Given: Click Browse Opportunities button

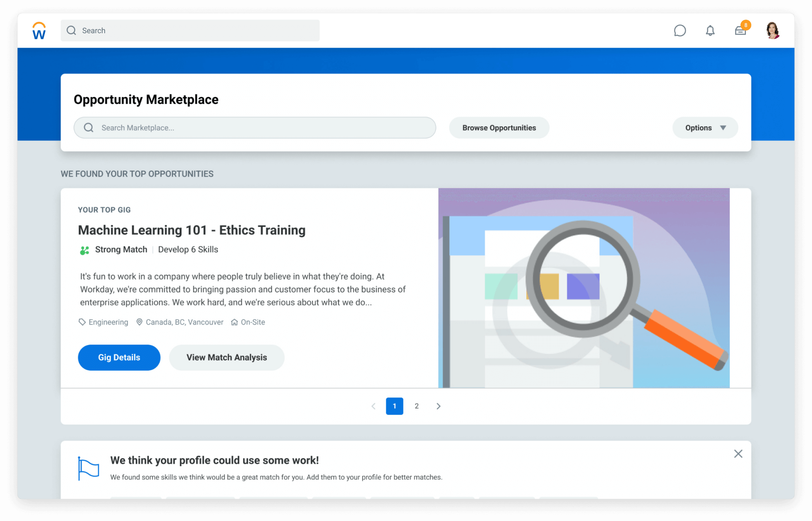Looking at the screenshot, I should pyautogui.click(x=499, y=128).
